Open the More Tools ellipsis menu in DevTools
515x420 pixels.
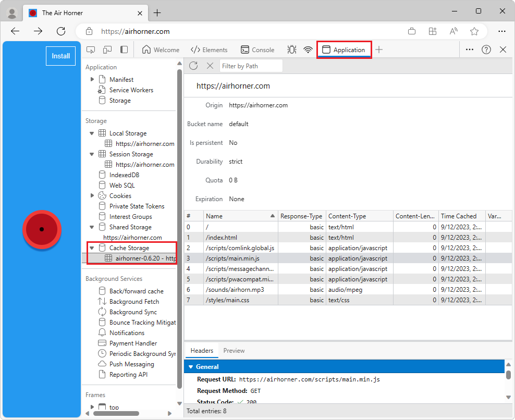point(470,50)
